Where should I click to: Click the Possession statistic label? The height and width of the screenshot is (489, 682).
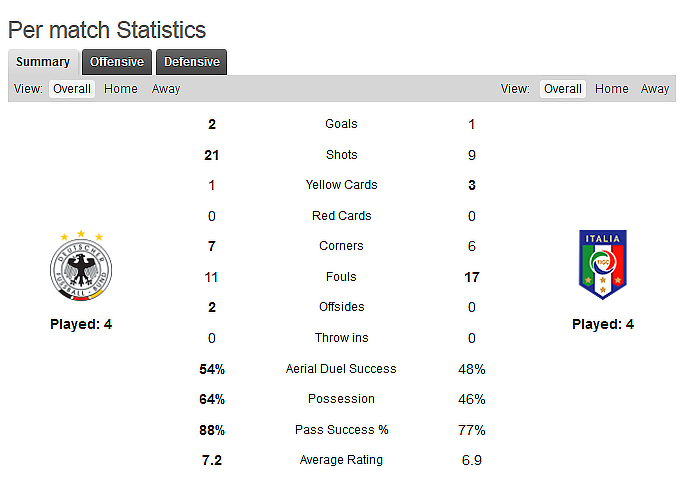click(x=341, y=399)
